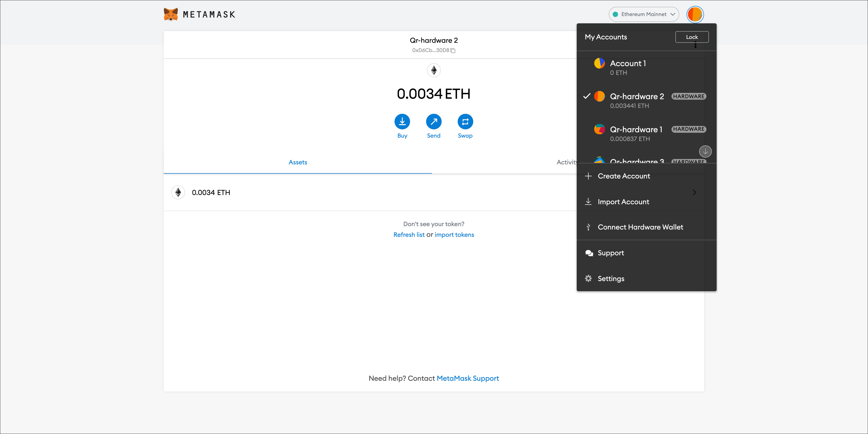Copy address using the clipboard icon
Screen dimensions: 868x434
pyautogui.click(x=453, y=51)
